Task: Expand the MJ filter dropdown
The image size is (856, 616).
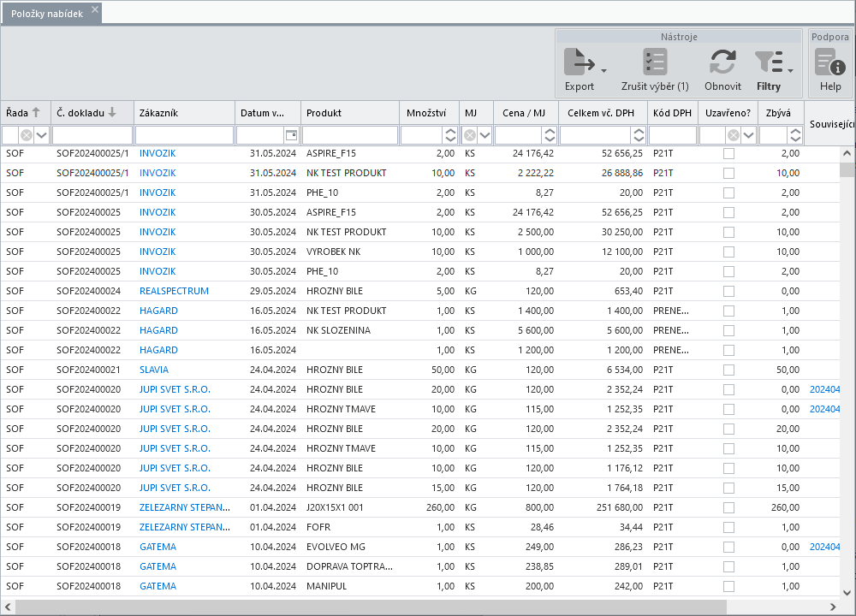Action: [484, 135]
